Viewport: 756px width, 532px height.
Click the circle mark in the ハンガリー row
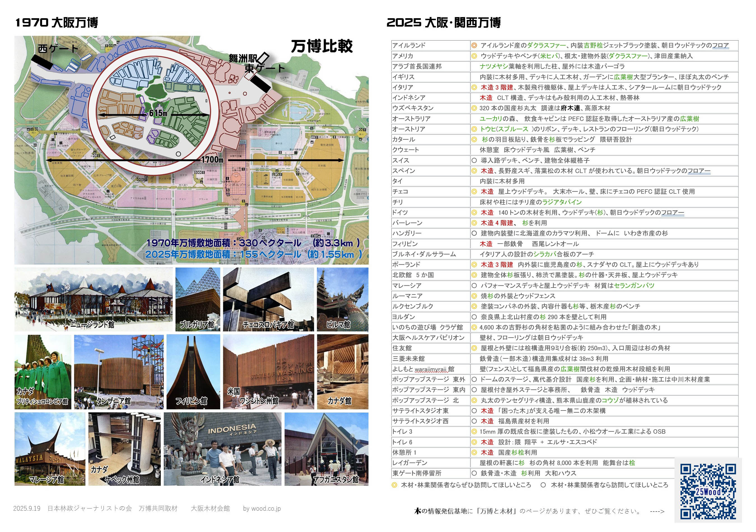474,234
